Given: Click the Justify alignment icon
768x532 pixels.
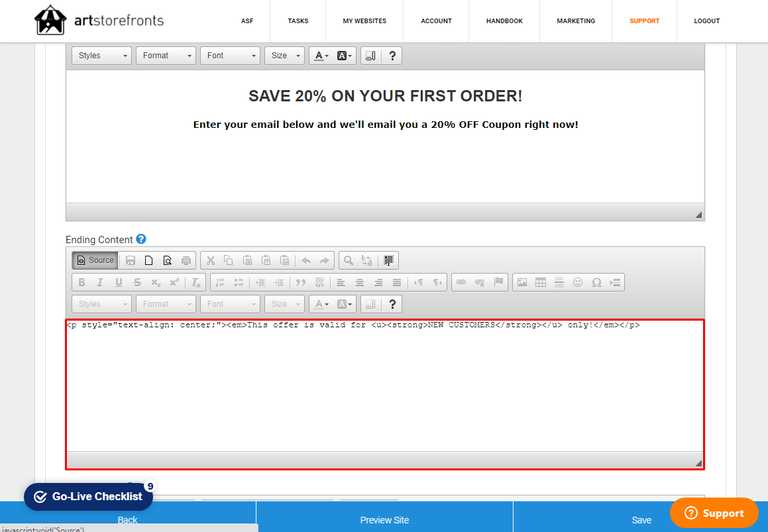Looking at the screenshot, I should click(397, 282).
